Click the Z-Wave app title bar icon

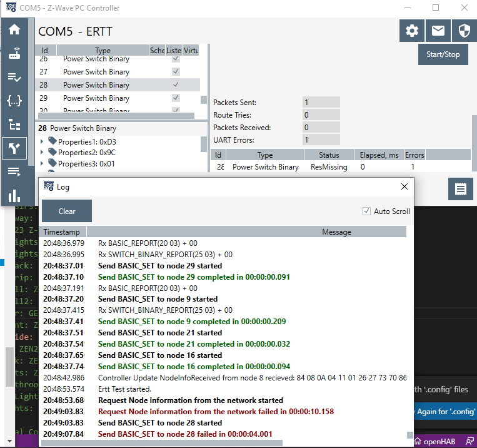click(11, 8)
